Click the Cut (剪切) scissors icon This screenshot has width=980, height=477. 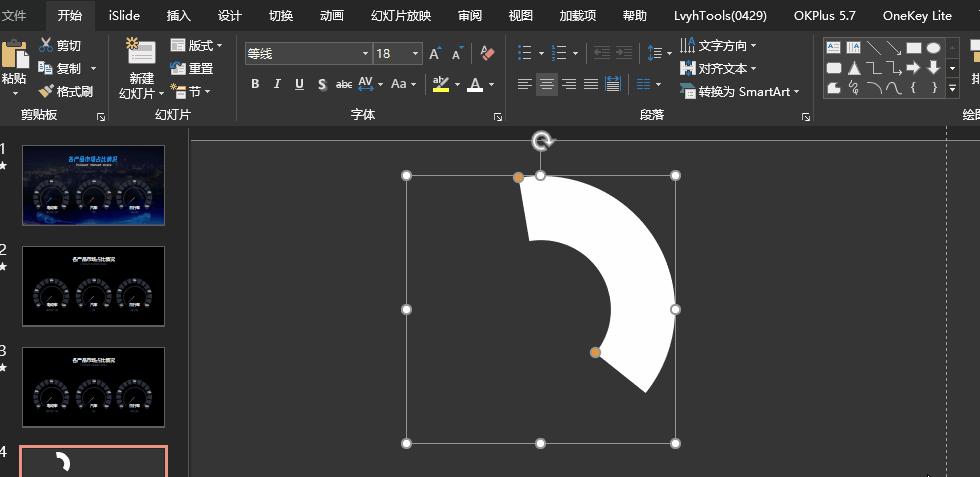pyautogui.click(x=47, y=46)
